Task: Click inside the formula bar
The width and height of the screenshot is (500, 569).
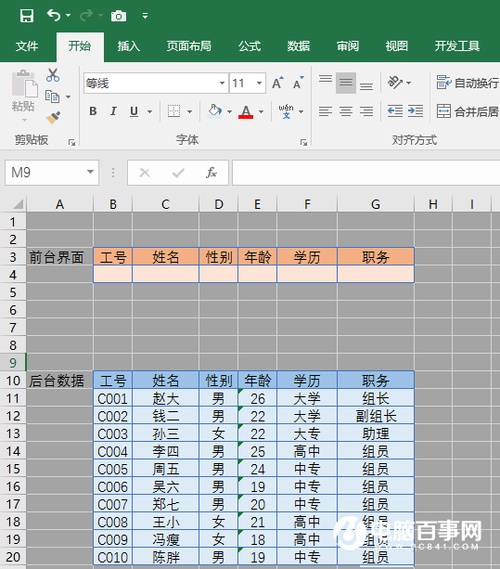Action: 366,173
